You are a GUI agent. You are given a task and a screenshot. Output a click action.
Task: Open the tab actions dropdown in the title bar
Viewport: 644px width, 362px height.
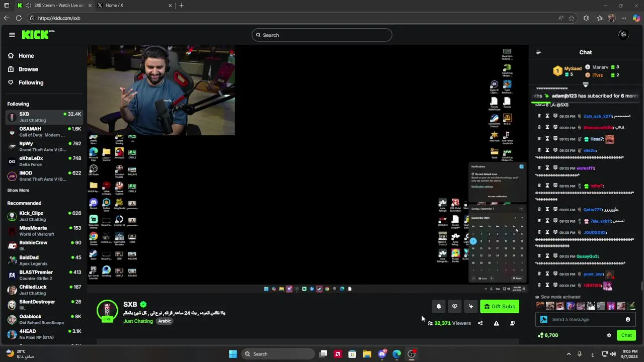[x=6, y=6]
